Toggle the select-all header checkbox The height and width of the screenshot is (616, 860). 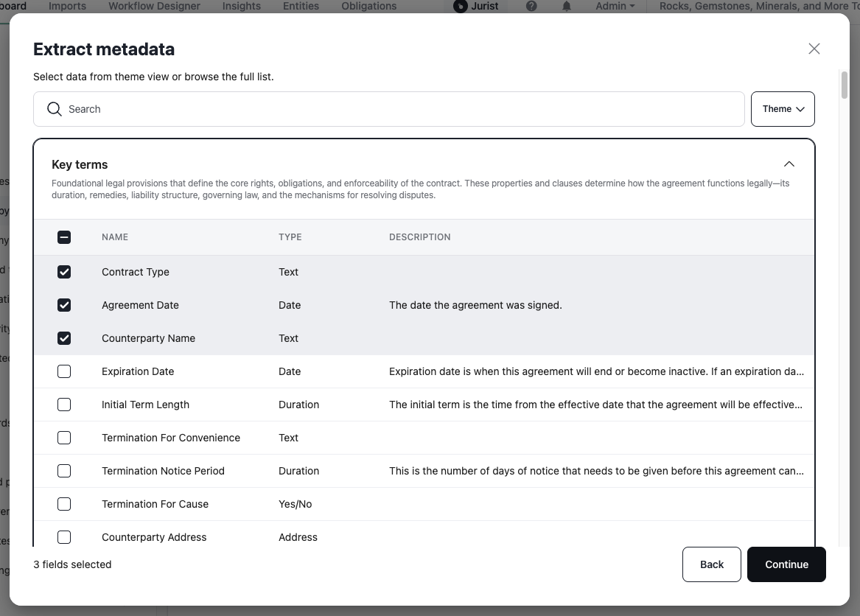[x=64, y=237]
